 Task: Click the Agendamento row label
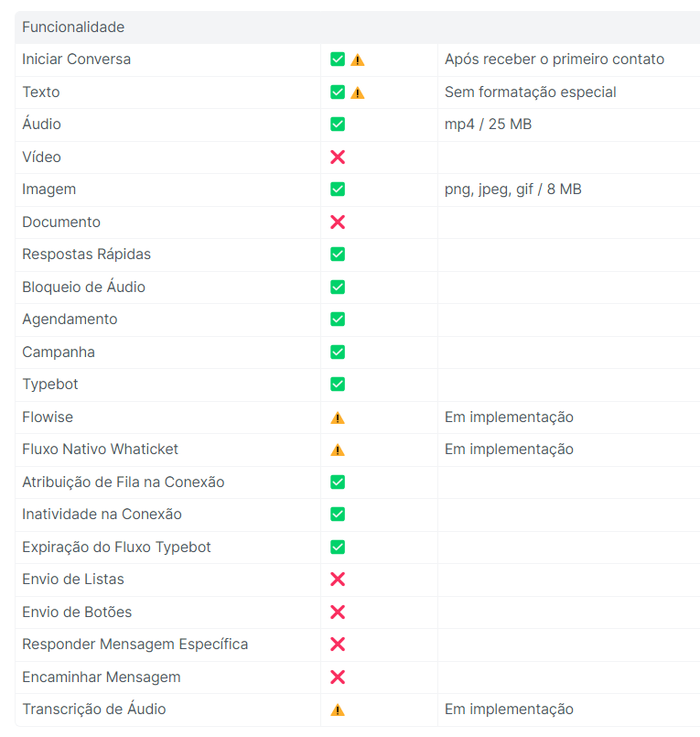click(70, 320)
